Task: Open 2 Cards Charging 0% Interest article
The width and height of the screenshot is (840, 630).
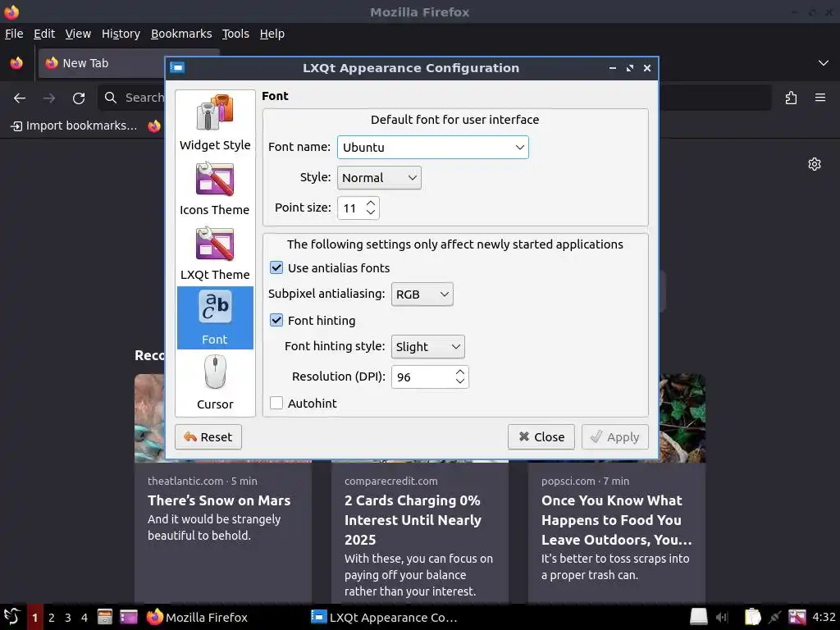Action: tap(413, 520)
